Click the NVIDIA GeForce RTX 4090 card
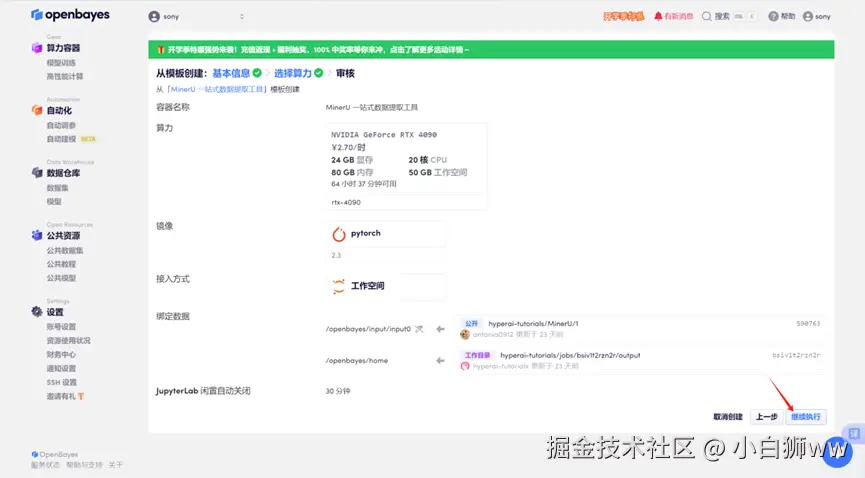 (x=406, y=166)
